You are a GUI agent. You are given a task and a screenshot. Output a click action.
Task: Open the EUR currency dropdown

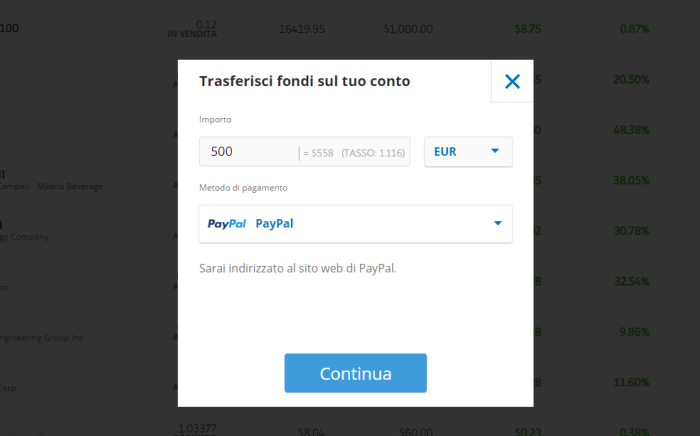(x=468, y=152)
